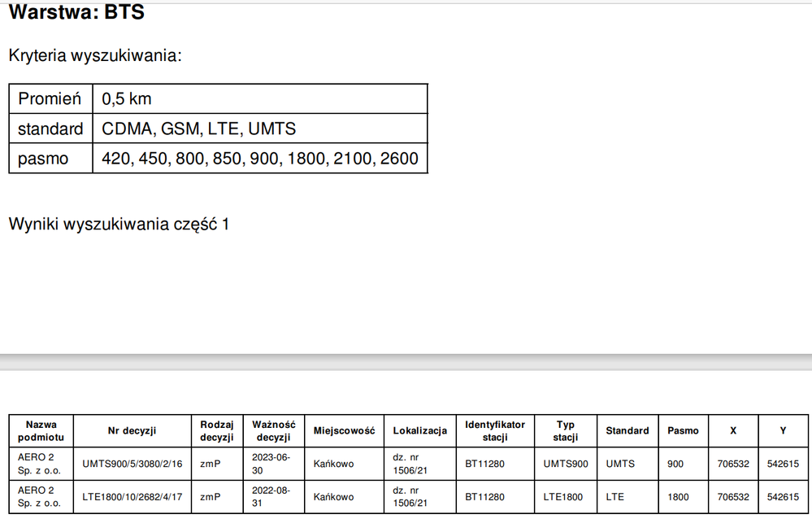Click X value 706532 in UMTS row

pyautogui.click(x=733, y=464)
